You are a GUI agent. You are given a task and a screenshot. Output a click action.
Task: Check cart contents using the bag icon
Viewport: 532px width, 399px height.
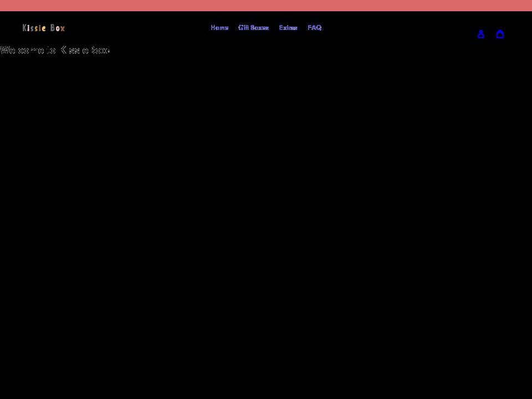coord(500,34)
